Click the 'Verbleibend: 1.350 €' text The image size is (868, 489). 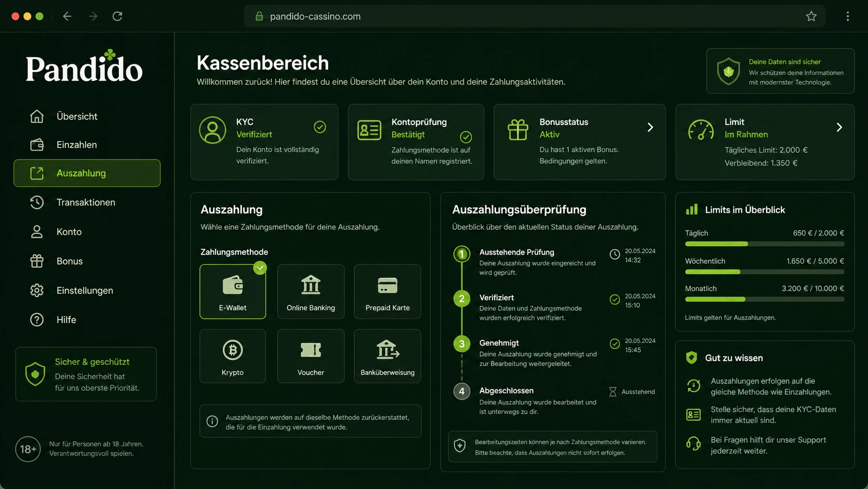click(x=761, y=163)
